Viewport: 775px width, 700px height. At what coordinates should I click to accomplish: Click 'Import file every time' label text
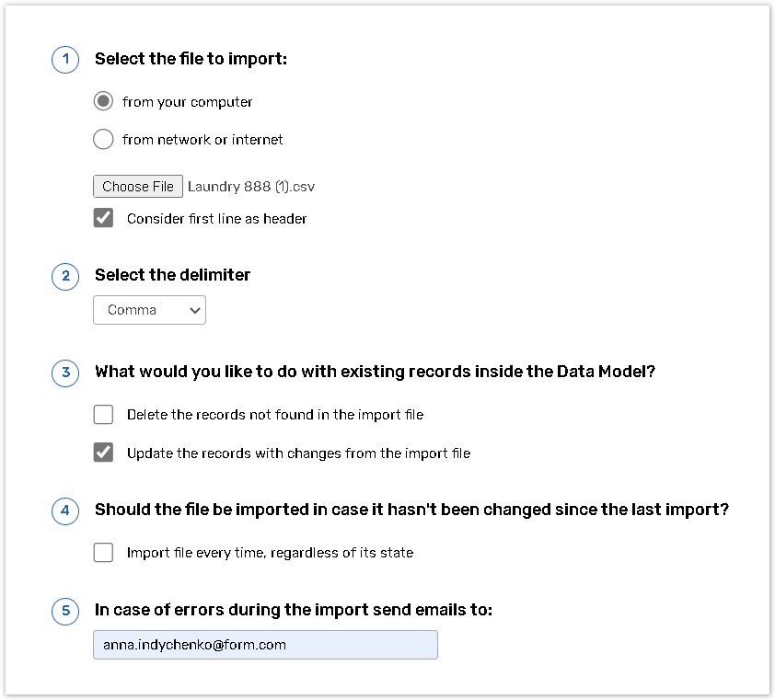pos(270,553)
